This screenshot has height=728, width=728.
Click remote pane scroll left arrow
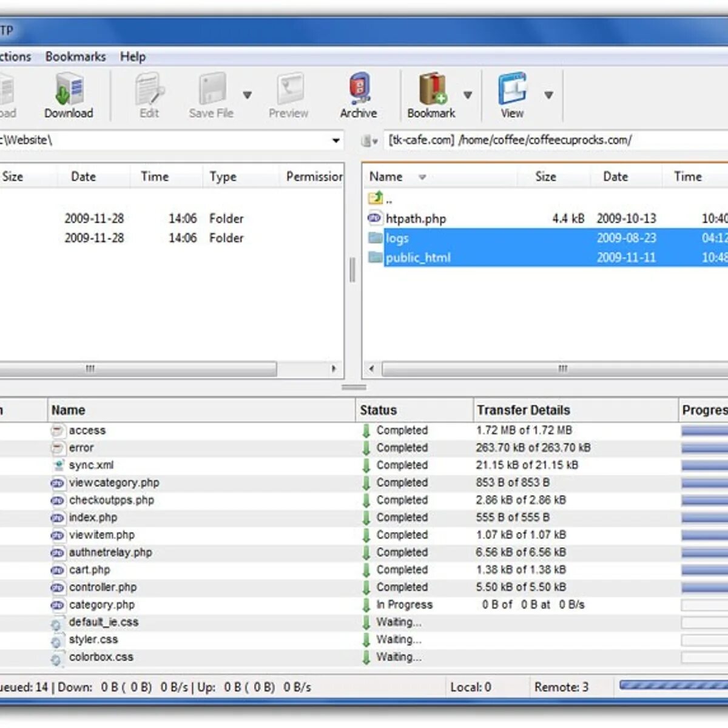pyautogui.click(x=371, y=369)
